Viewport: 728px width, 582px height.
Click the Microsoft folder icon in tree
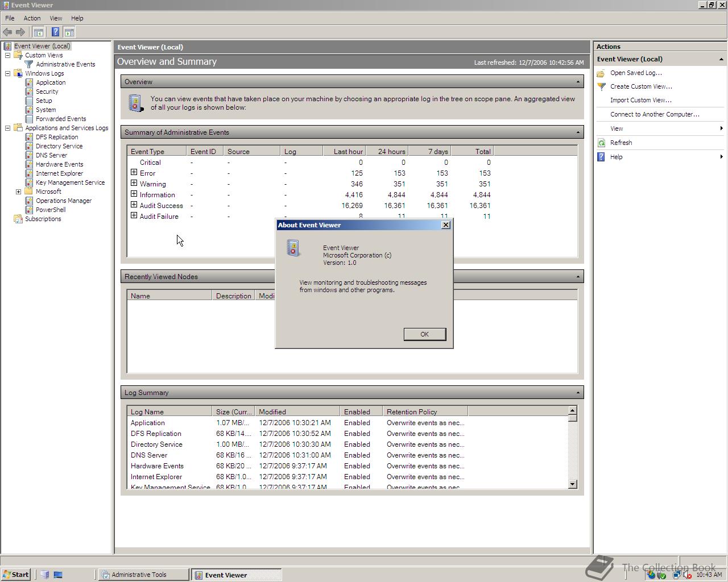coord(29,192)
